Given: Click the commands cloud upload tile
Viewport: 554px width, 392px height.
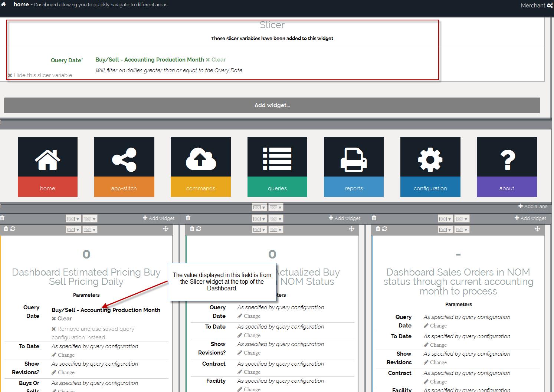Looking at the screenshot, I should (x=200, y=167).
